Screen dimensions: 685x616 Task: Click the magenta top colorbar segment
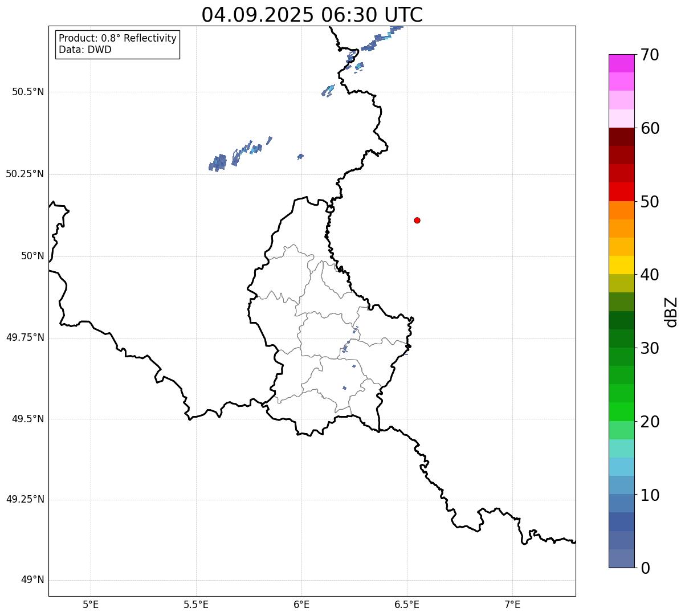621,63
